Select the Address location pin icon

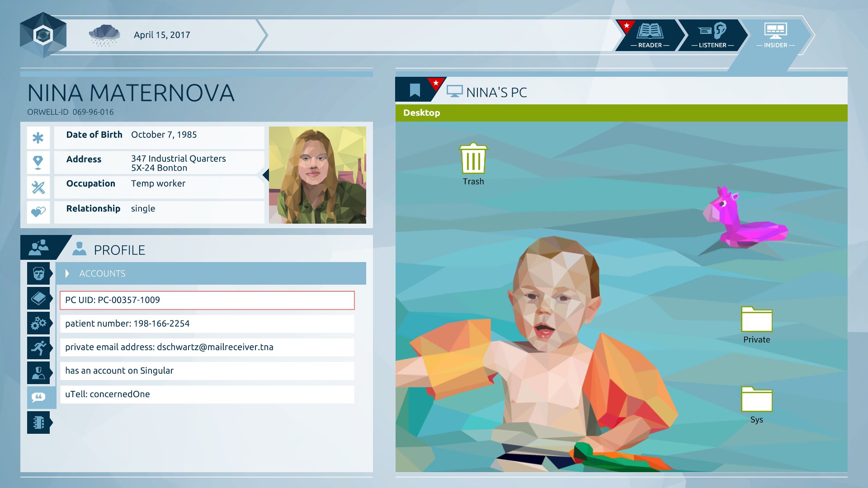[38, 163]
